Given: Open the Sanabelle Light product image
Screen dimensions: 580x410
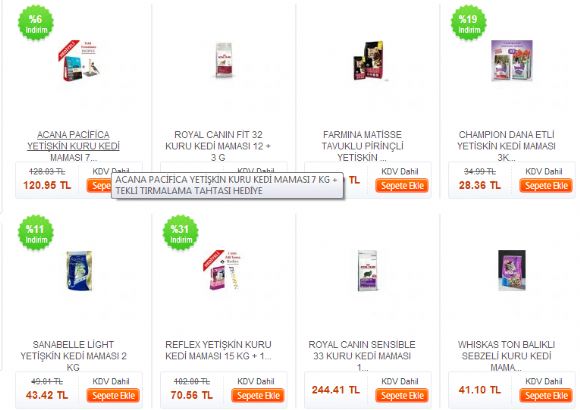Looking at the screenshot, I should point(79,270).
